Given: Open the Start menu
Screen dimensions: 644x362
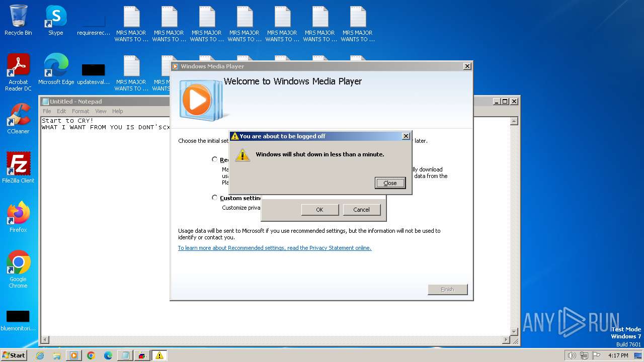Looking at the screenshot, I should coord(14,355).
